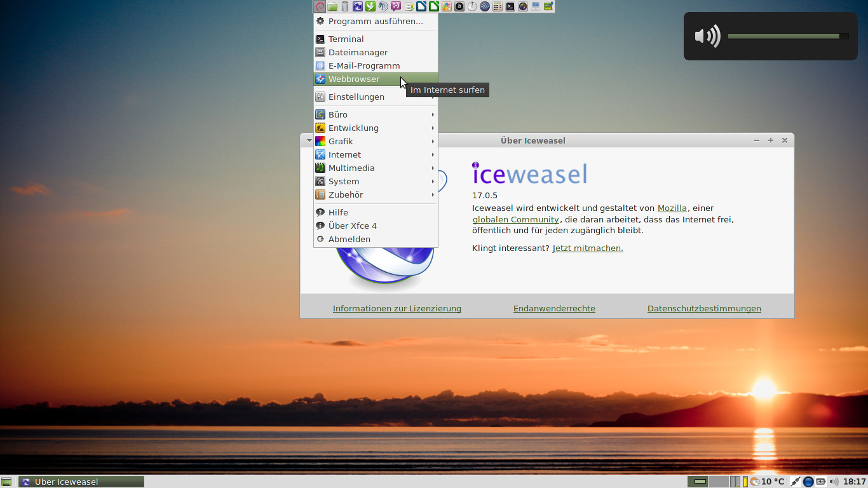Open Dateimanager from the menu

376,52
